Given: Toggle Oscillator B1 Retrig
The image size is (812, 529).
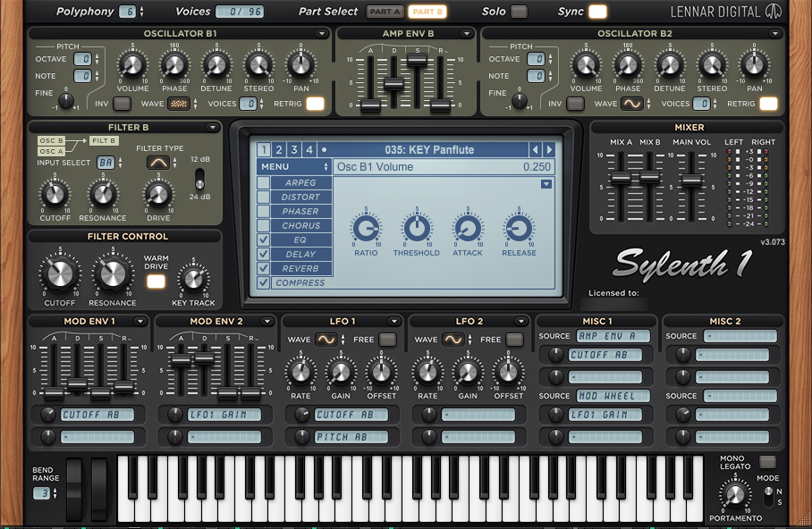Looking at the screenshot, I should tap(315, 104).
